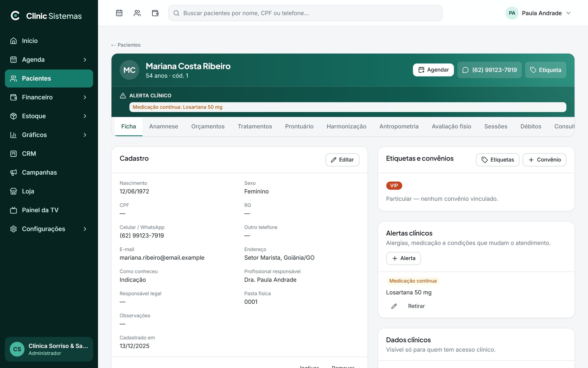Go to Início in the sidebar

coord(49,41)
